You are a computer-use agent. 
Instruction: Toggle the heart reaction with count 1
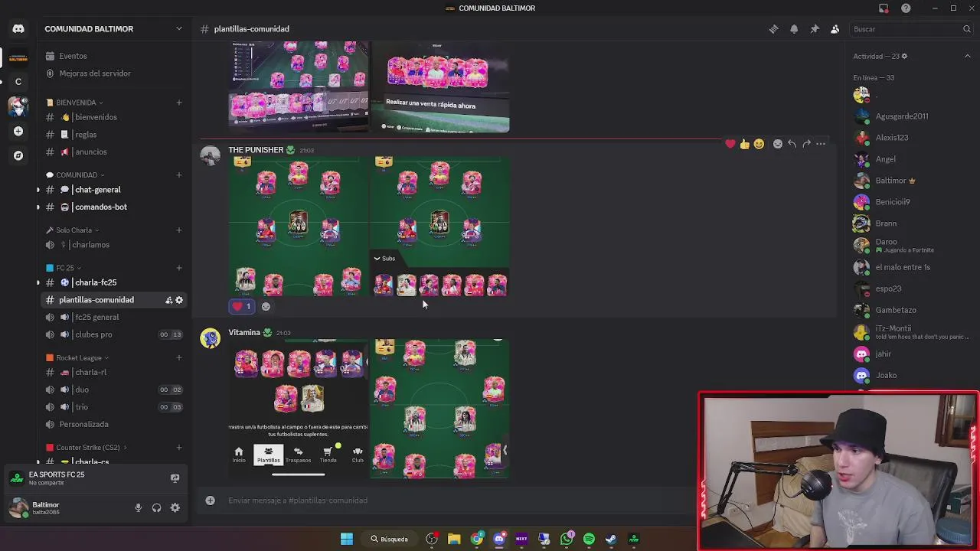tap(242, 307)
